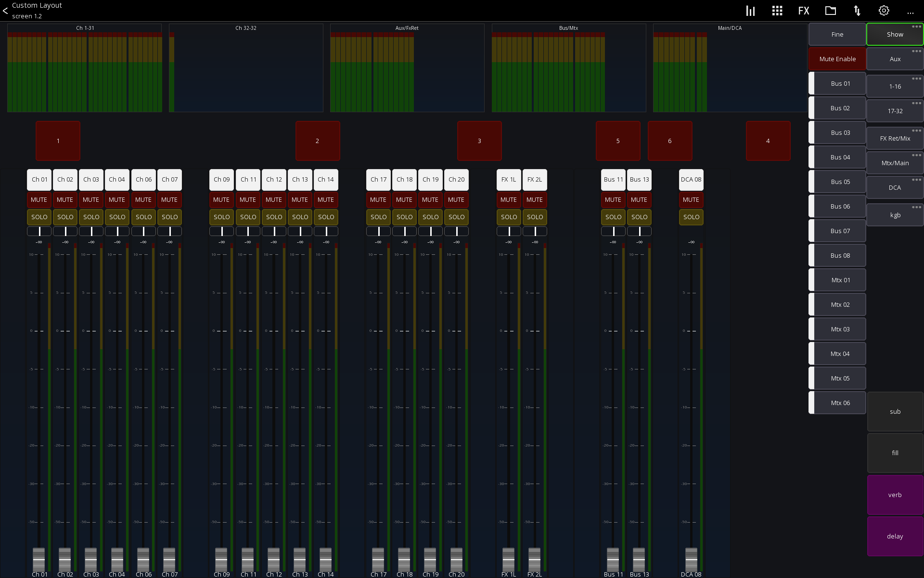Select the Bus 04 sends-on-fader button
This screenshot has height=578, width=924.
point(840,157)
